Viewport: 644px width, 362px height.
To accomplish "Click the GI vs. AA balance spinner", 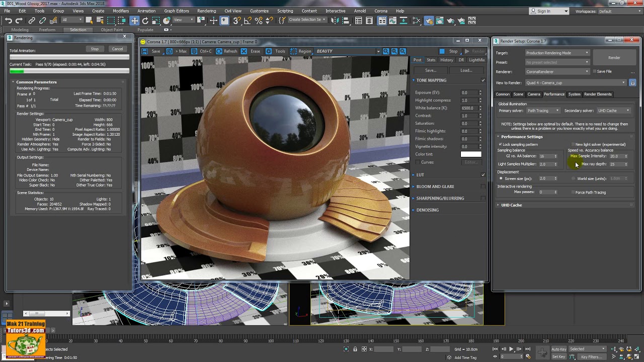I will click(555, 156).
